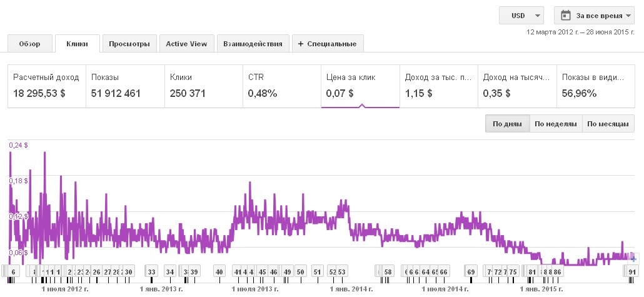Click annotation marker 6 on the timeline

coord(14,271)
